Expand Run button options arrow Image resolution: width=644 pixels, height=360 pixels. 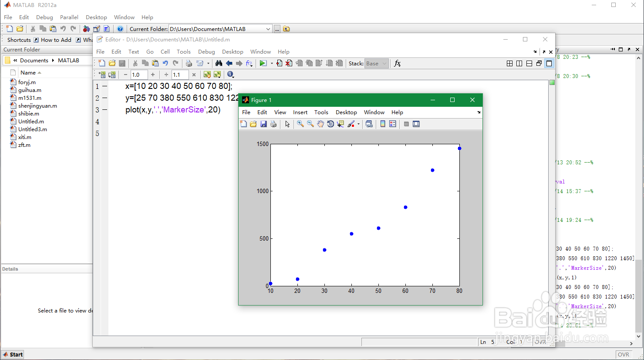coord(272,63)
